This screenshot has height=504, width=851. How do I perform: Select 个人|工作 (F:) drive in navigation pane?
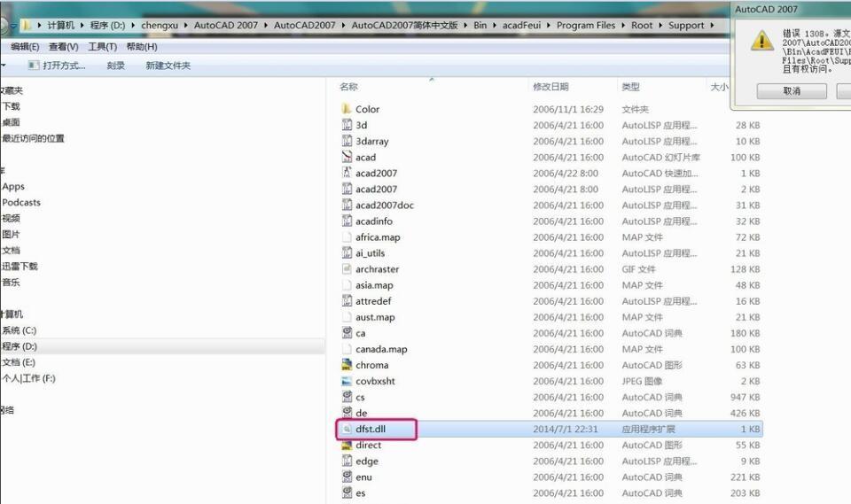pyautogui.click(x=28, y=378)
